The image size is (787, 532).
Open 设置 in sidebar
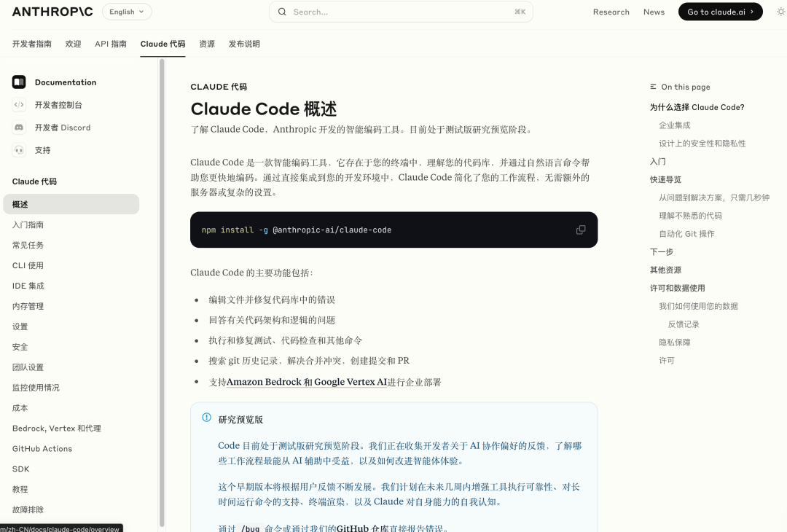(x=20, y=326)
